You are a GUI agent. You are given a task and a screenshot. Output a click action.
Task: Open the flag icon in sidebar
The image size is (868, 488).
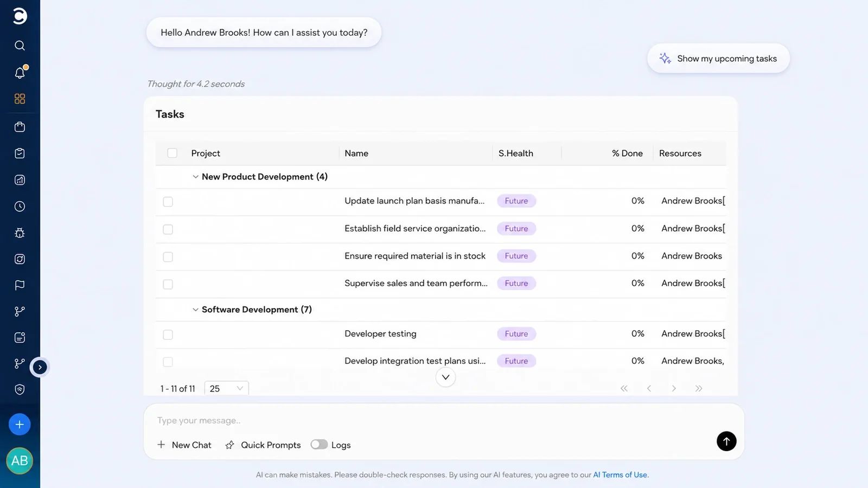(20, 285)
